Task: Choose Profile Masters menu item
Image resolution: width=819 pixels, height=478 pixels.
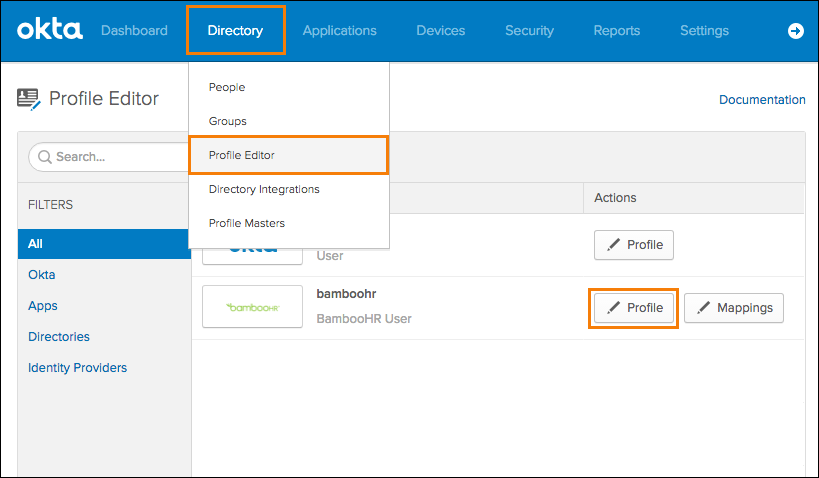Action: (289, 223)
